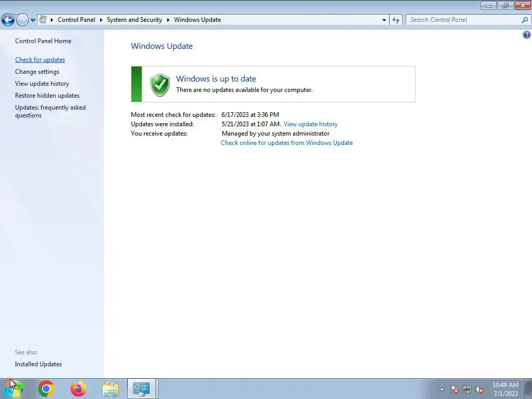The image size is (532, 399).
Task: Select the Control Panel taskbar button
Action: click(x=141, y=389)
